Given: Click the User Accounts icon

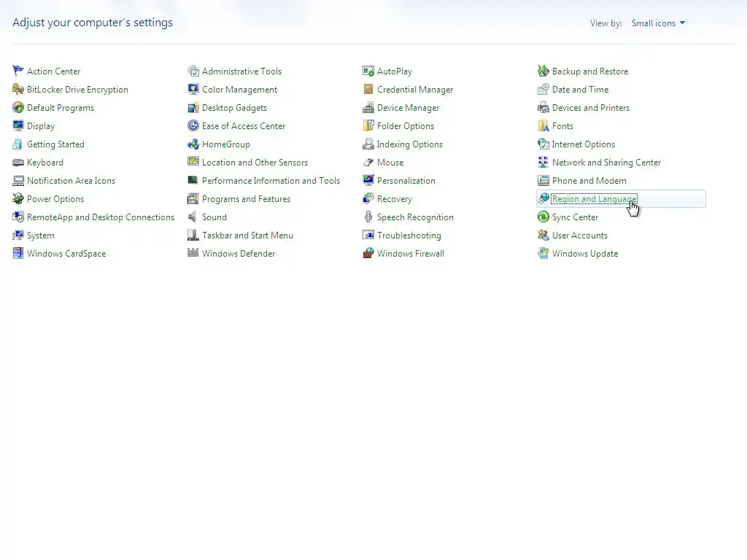Looking at the screenshot, I should [x=543, y=236].
